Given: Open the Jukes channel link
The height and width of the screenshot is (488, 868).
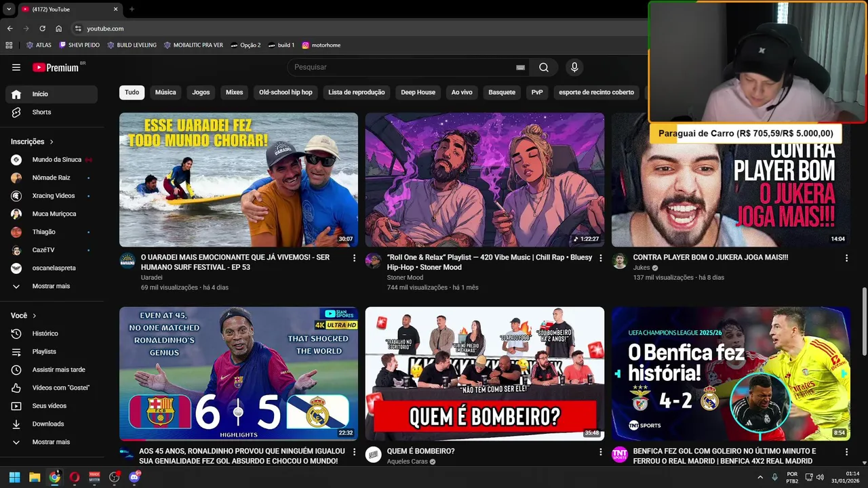Looking at the screenshot, I should coord(642,268).
